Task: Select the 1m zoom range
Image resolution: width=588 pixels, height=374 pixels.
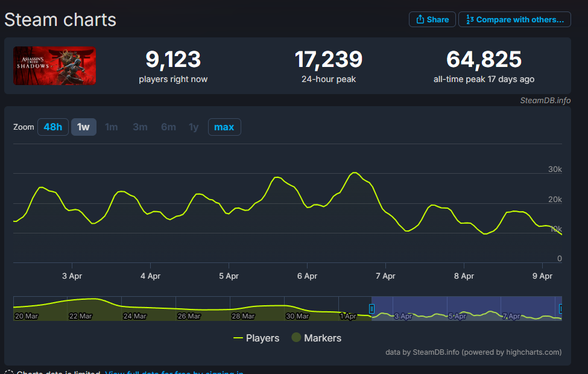Action: click(112, 127)
